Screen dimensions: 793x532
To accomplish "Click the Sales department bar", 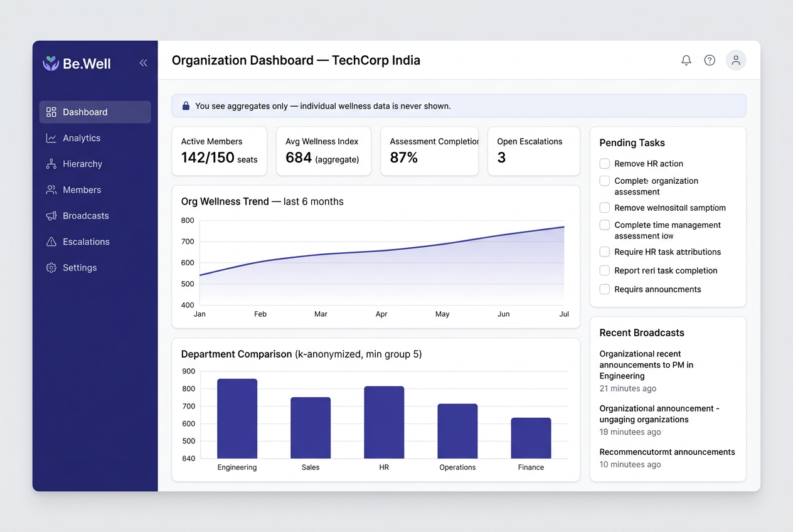I will [311, 428].
